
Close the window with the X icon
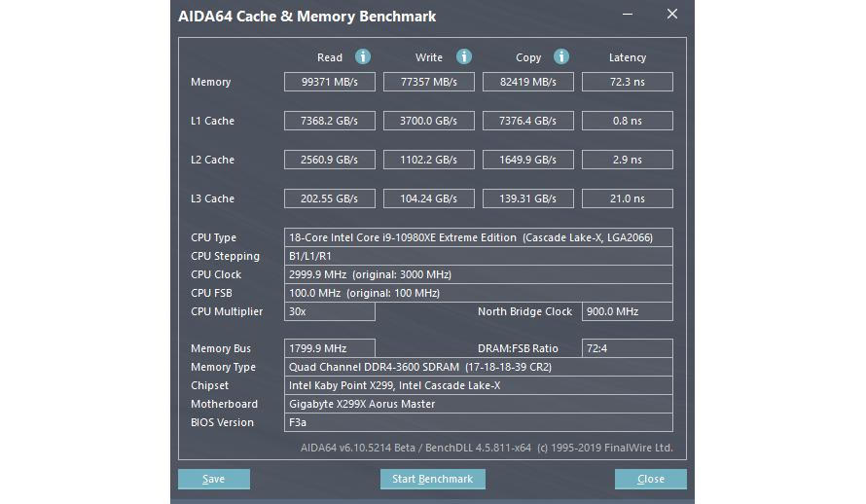coord(672,15)
